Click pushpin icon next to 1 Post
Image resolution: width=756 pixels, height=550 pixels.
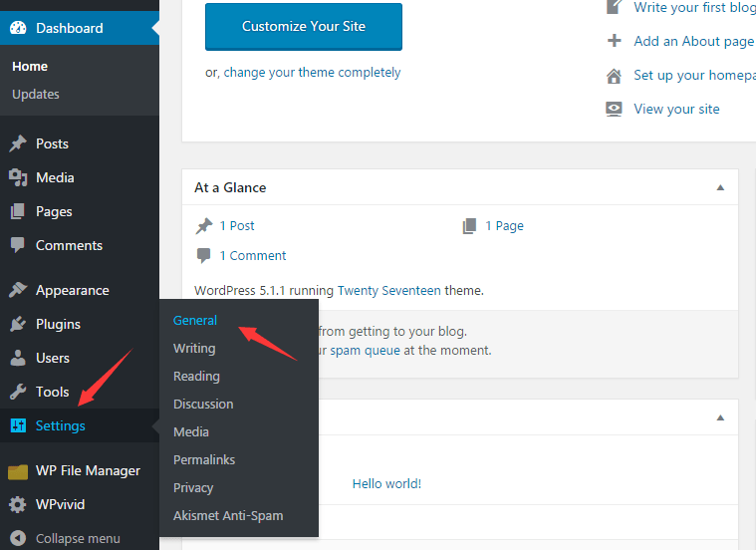point(204,226)
